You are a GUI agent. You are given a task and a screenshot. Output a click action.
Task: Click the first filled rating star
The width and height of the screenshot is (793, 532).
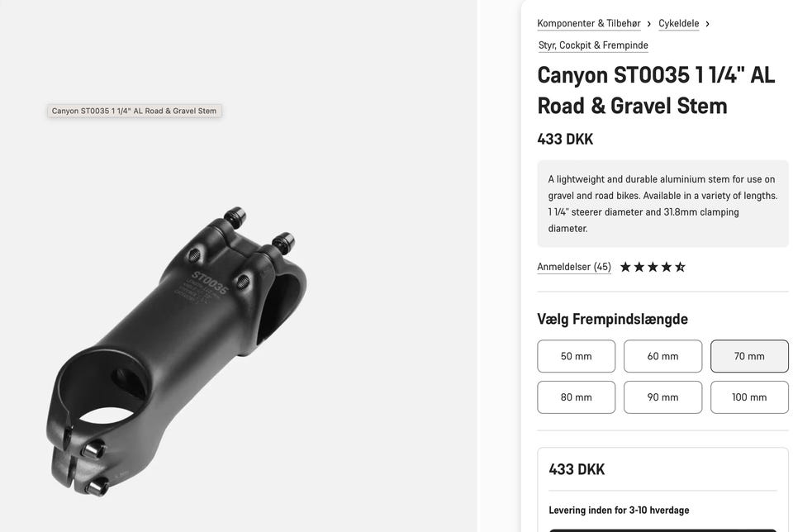tap(625, 267)
